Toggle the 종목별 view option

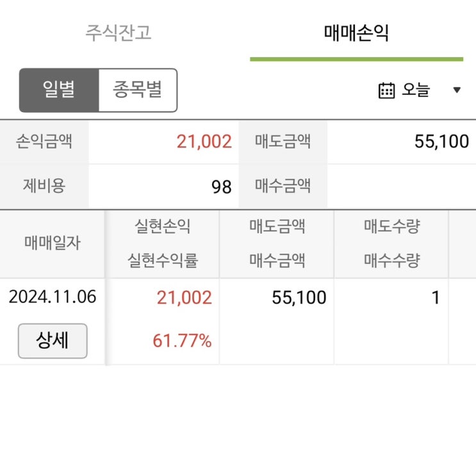tap(137, 90)
